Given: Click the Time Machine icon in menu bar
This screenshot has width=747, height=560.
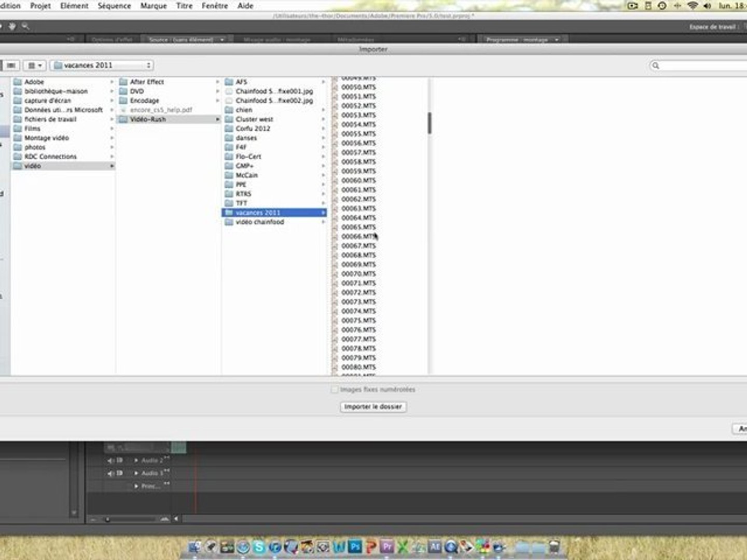Looking at the screenshot, I should 662,6.
